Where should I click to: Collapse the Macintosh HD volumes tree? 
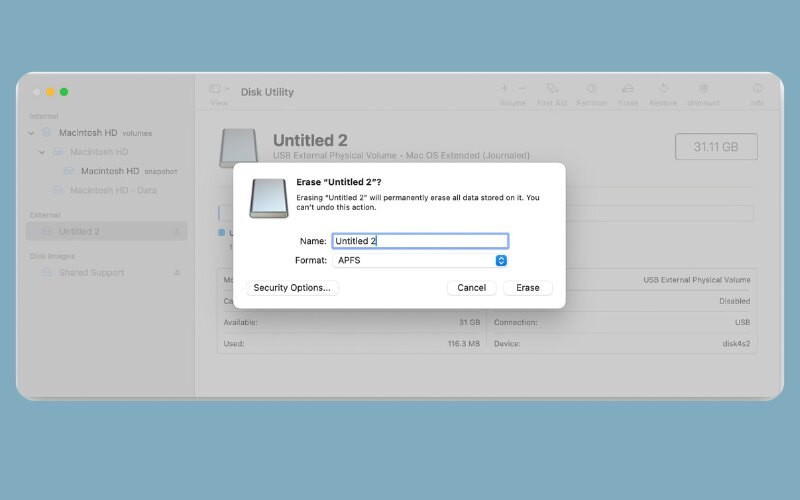coord(33,132)
